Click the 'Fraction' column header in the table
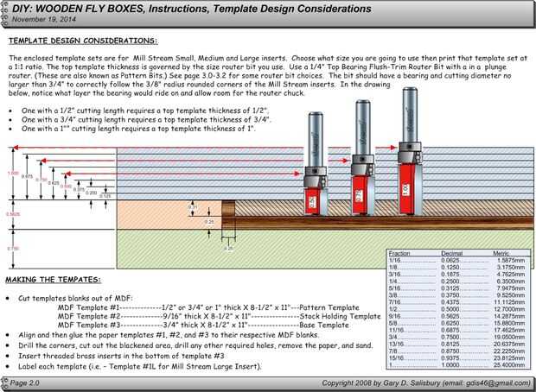Screen dimensions: 536x392 coord(399,253)
